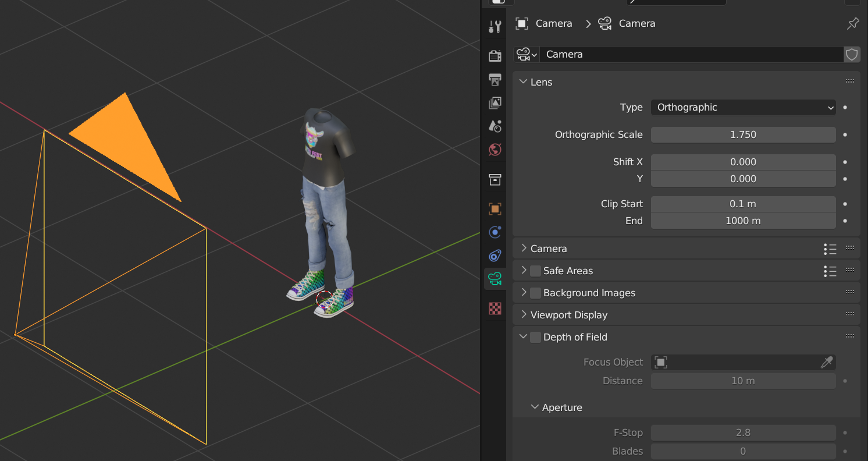
Task: Click the pin icon to pin properties
Action: [x=852, y=24]
